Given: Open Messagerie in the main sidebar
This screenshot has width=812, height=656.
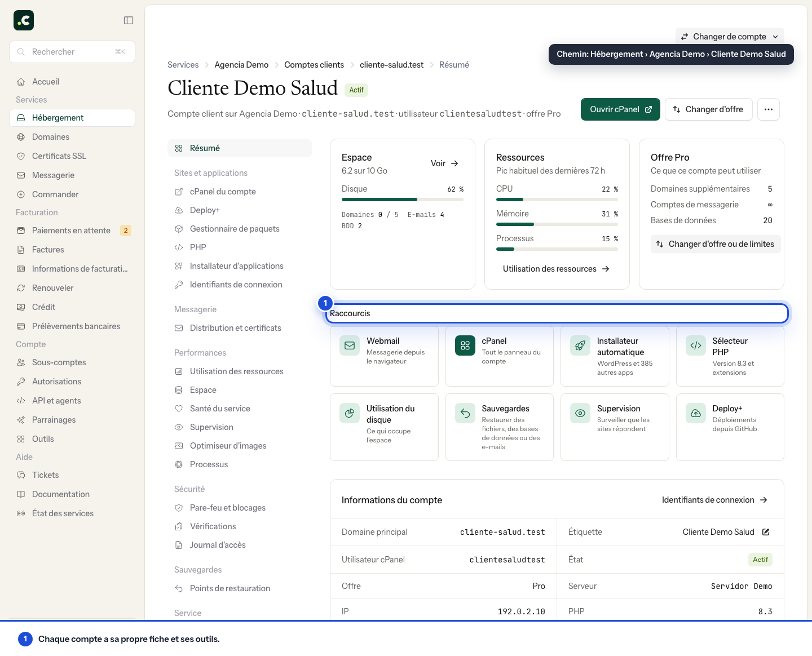Looking at the screenshot, I should click(x=72, y=175).
